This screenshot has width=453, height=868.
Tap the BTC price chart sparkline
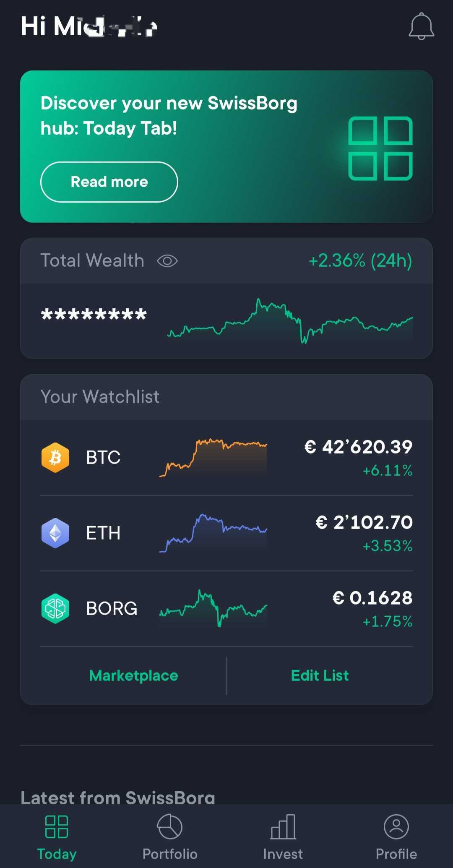click(213, 458)
